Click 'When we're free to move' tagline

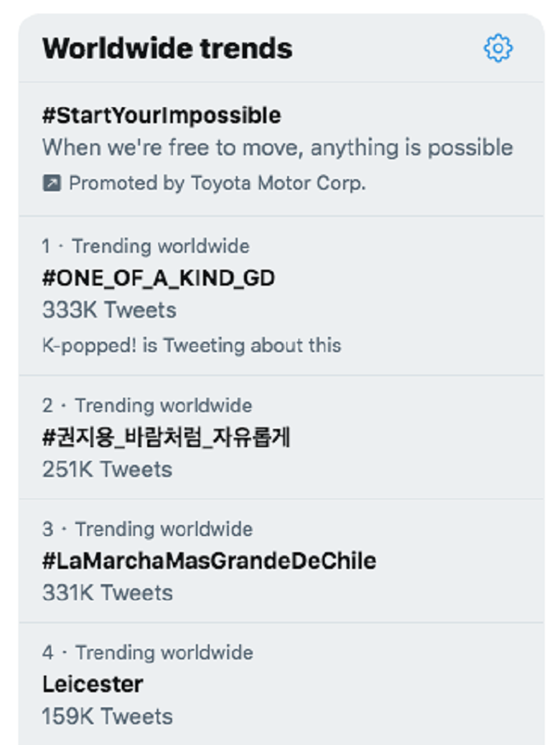tap(277, 148)
